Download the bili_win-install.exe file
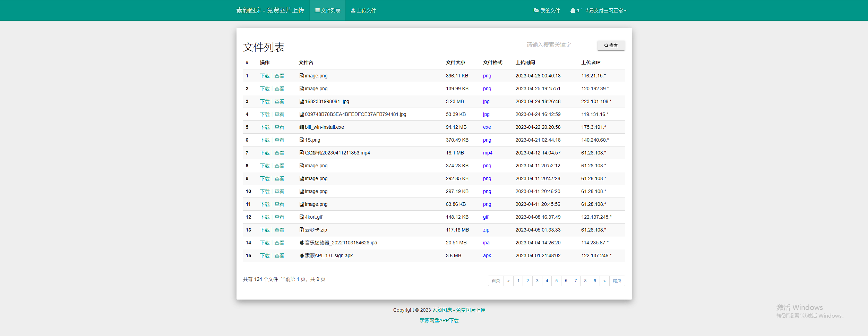 click(x=265, y=127)
